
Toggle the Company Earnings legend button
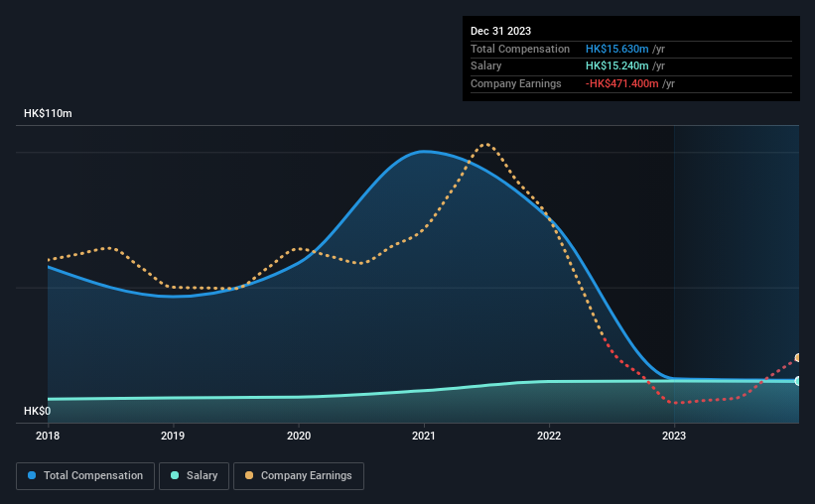299,476
